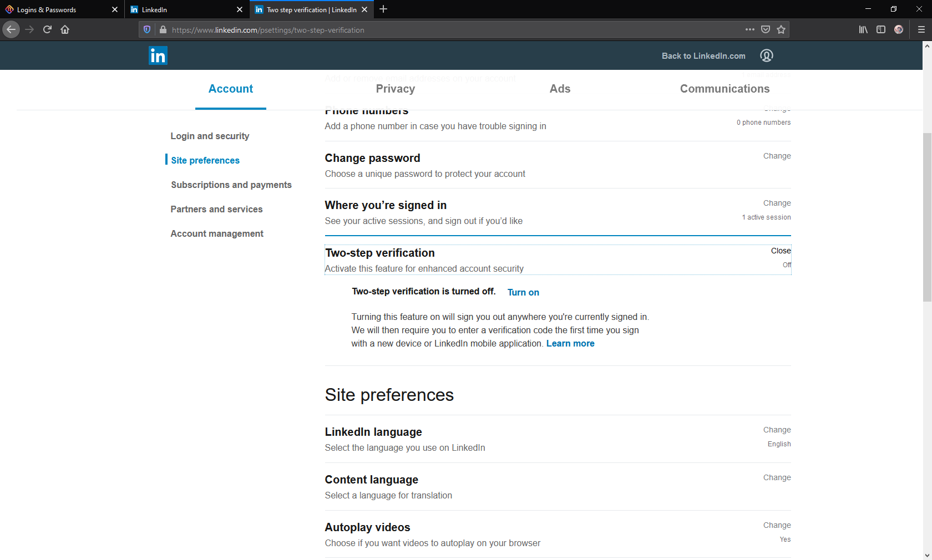Image resolution: width=932 pixels, height=560 pixels.
Task: Select Subscriptions and payments in sidebar
Action: click(231, 185)
